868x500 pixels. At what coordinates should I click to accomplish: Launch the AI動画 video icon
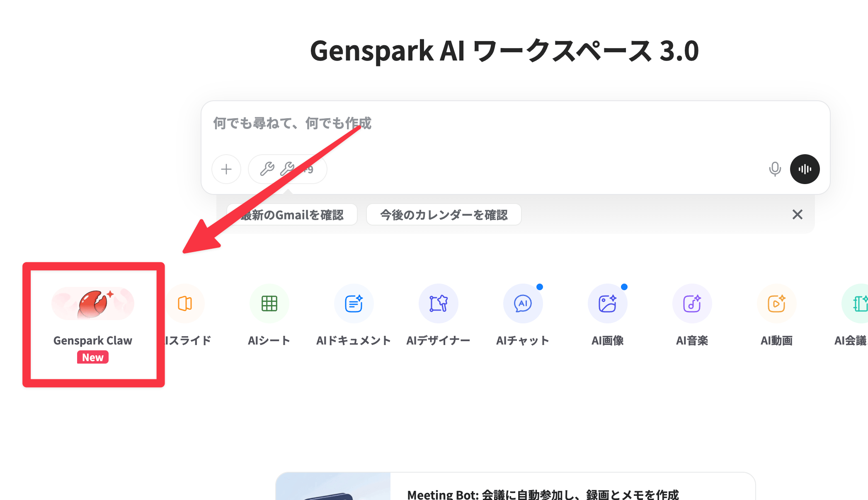(777, 304)
